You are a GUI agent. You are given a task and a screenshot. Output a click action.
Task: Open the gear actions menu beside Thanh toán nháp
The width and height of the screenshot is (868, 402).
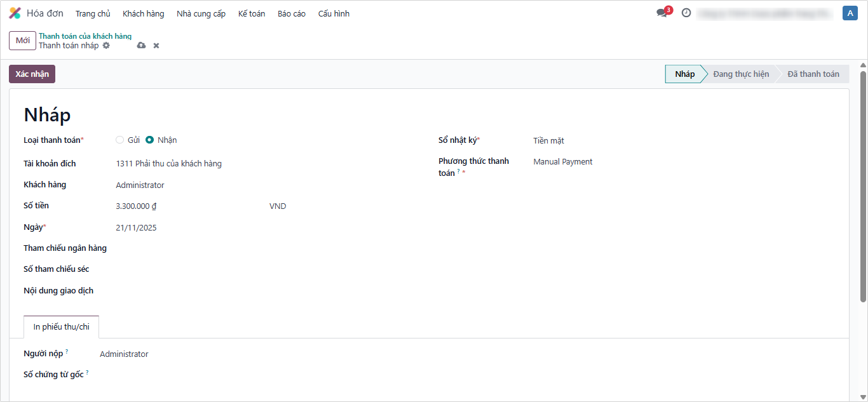pyautogui.click(x=106, y=46)
